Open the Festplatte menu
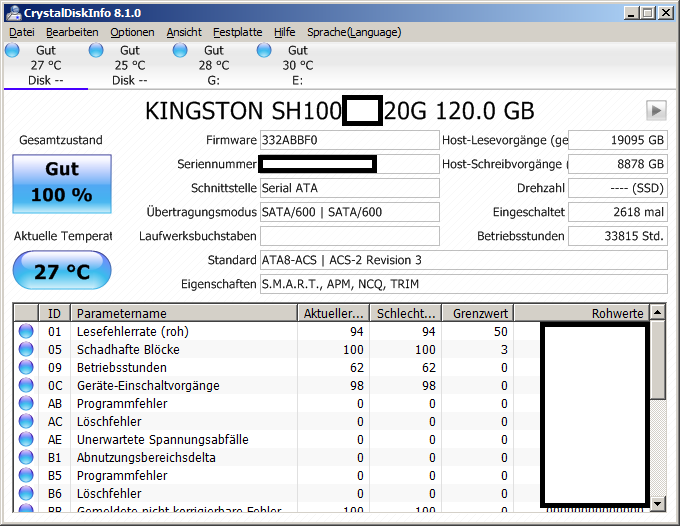Viewport: 680px width, 526px height. (x=238, y=33)
